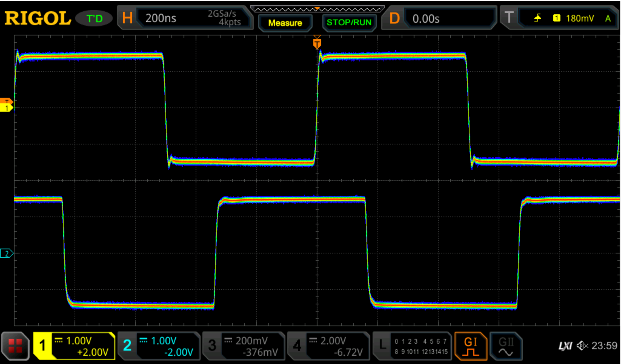This screenshot has height=364, width=621.
Task: Toggle channel 2 cyan number tab
Action: click(x=127, y=346)
